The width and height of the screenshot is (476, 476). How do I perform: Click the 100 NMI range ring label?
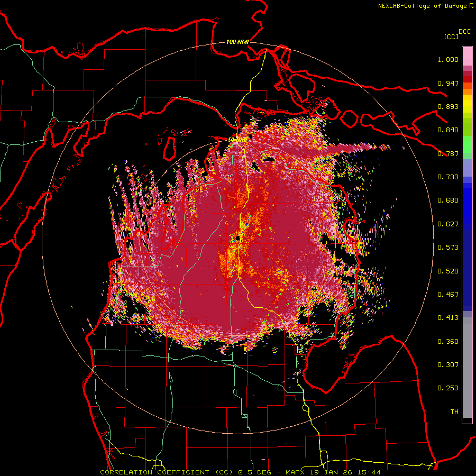(237, 42)
